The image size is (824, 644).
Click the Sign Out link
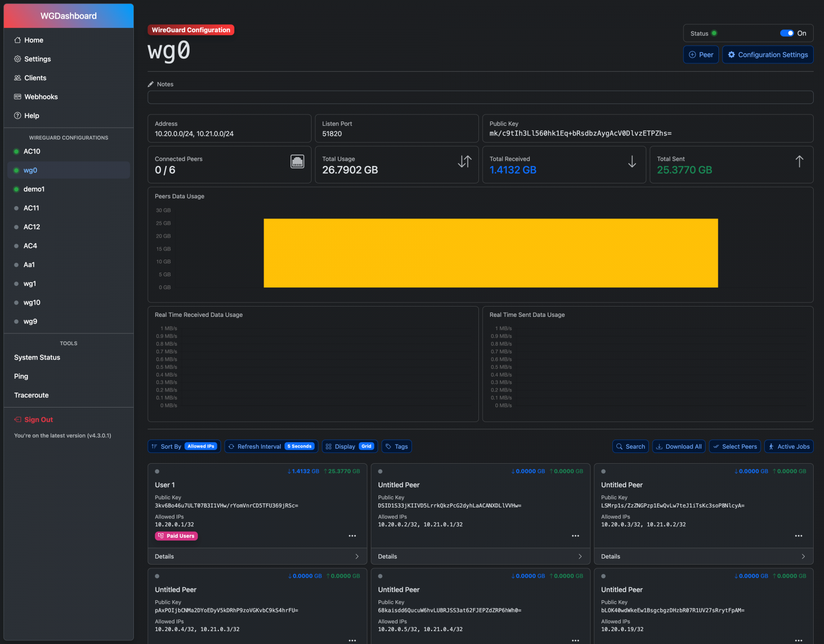click(38, 420)
